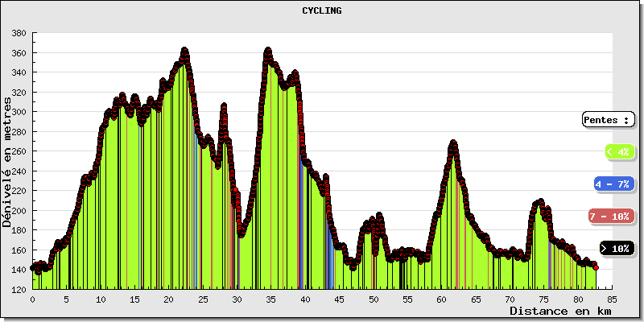Click the '380' tick on elevation axis
Viewport: 644px width, 322px height.
tap(19, 34)
